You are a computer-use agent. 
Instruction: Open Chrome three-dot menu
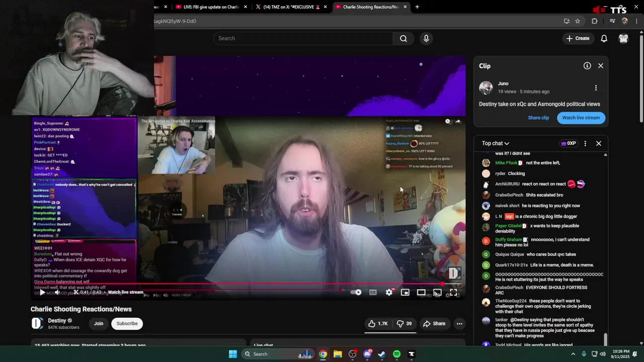[x=637, y=21]
